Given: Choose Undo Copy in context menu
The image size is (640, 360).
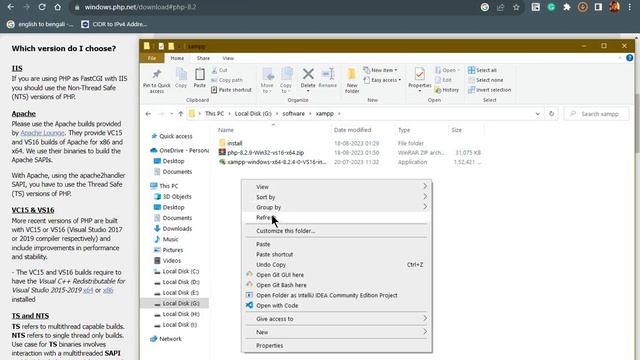Looking at the screenshot, I should click(337, 264).
